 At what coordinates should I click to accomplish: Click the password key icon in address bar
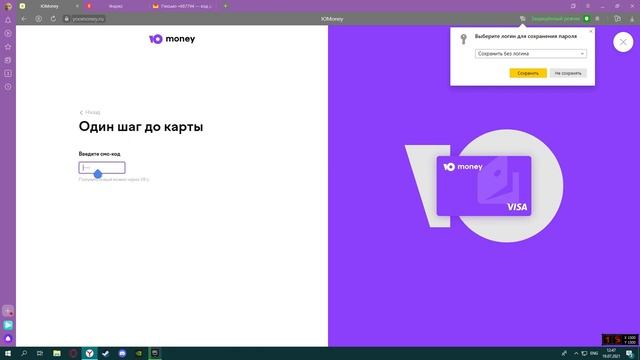522,19
